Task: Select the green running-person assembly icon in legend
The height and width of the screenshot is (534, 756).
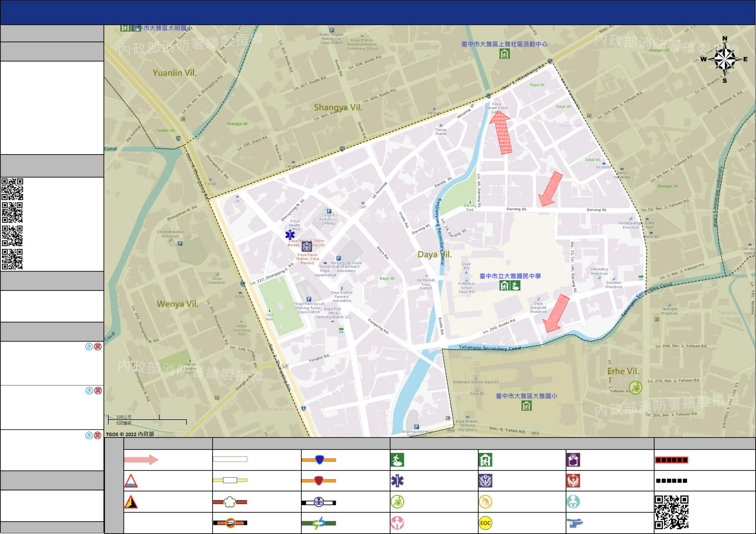Action: (397, 460)
